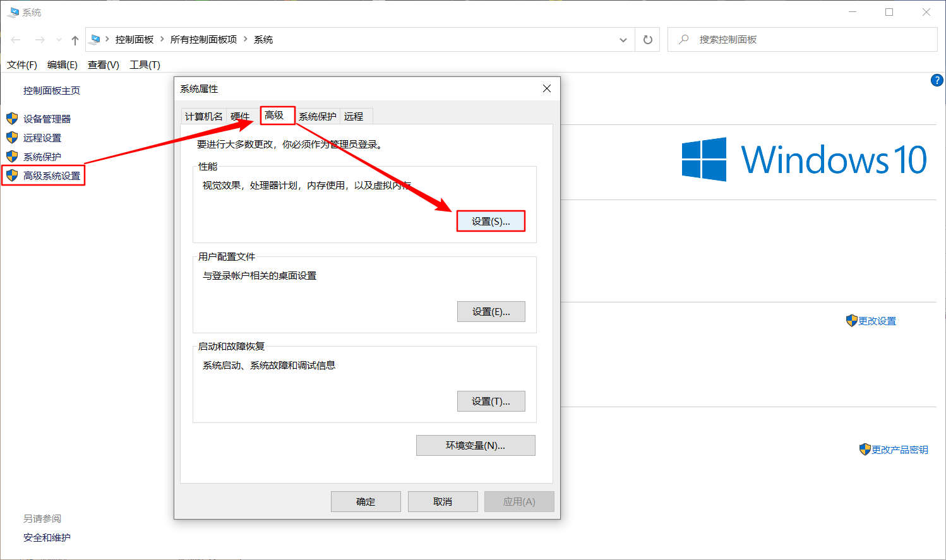This screenshot has height=560, width=946.
Task: Open performance 设置(S)... button
Action: tap(491, 222)
